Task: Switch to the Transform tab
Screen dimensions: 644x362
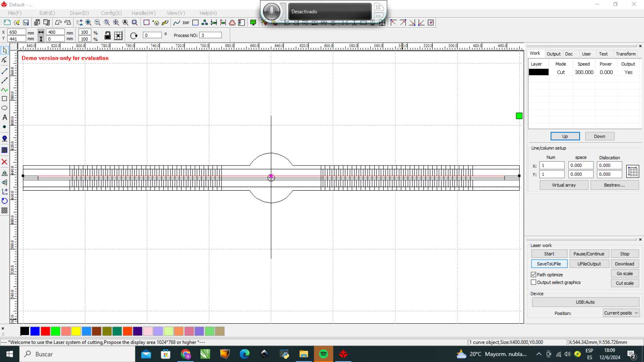Action: (625, 54)
